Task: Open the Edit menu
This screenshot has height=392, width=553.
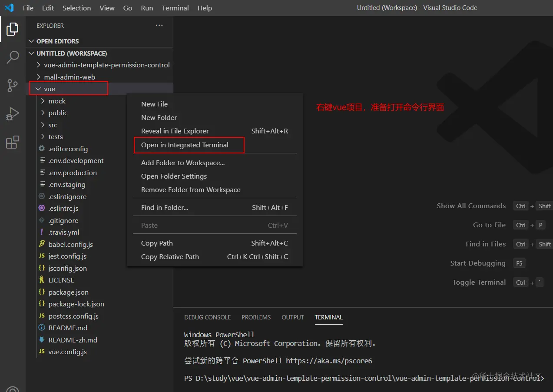Action: pyautogui.click(x=48, y=8)
